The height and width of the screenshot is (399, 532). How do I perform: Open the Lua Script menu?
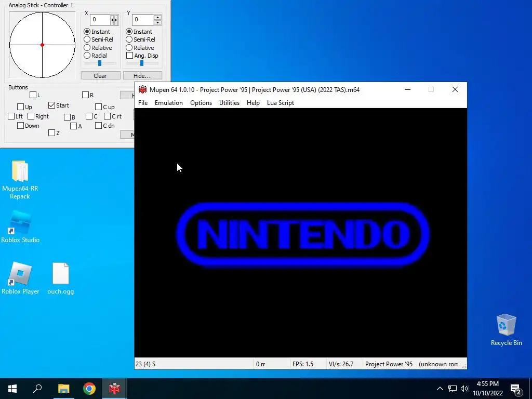click(280, 103)
